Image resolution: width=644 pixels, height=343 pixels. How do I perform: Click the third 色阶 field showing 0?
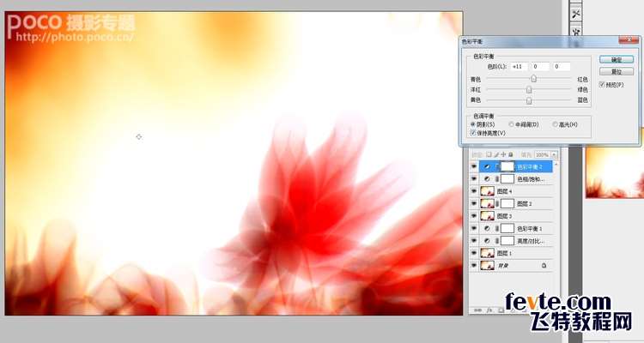coord(562,67)
